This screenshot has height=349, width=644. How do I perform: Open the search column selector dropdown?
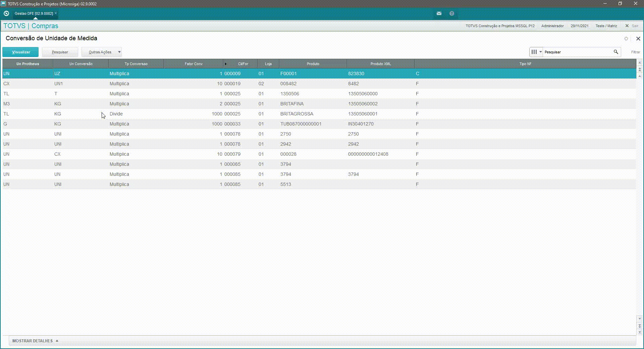click(536, 52)
